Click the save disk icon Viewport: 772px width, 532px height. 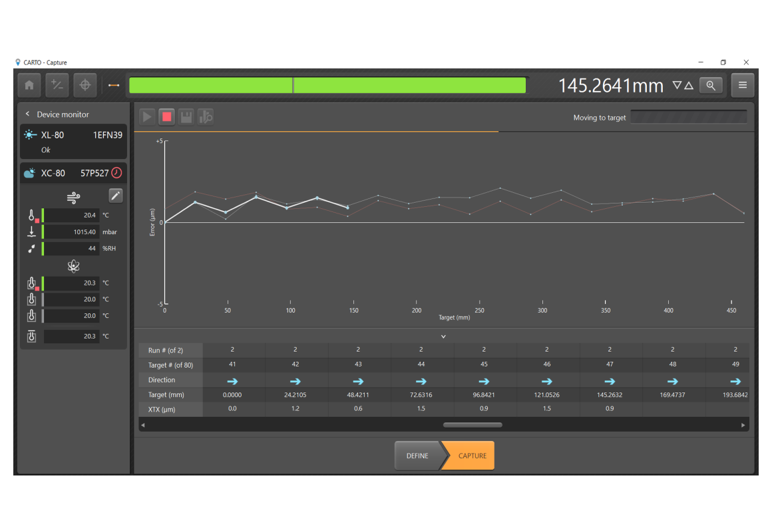click(x=186, y=117)
